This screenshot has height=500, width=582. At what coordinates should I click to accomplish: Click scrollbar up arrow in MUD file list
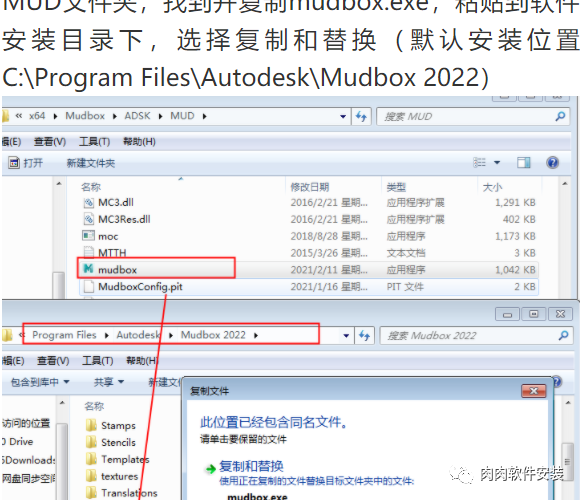(x=565, y=184)
